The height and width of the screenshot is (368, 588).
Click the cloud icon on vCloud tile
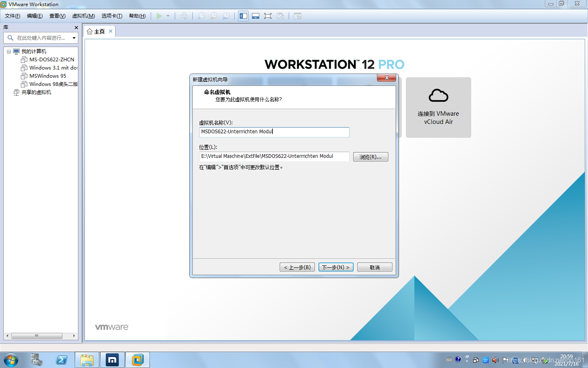[439, 96]
